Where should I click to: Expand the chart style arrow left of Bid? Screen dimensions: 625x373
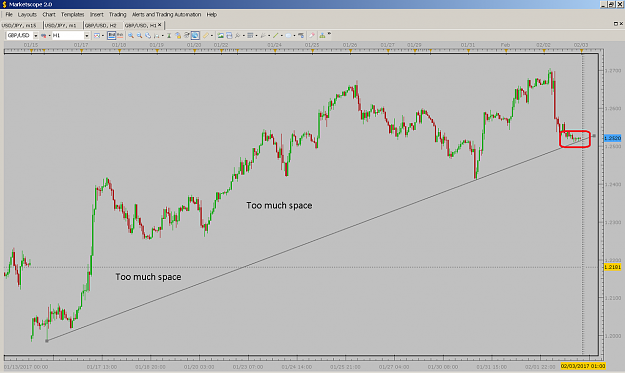coord(103,35)
